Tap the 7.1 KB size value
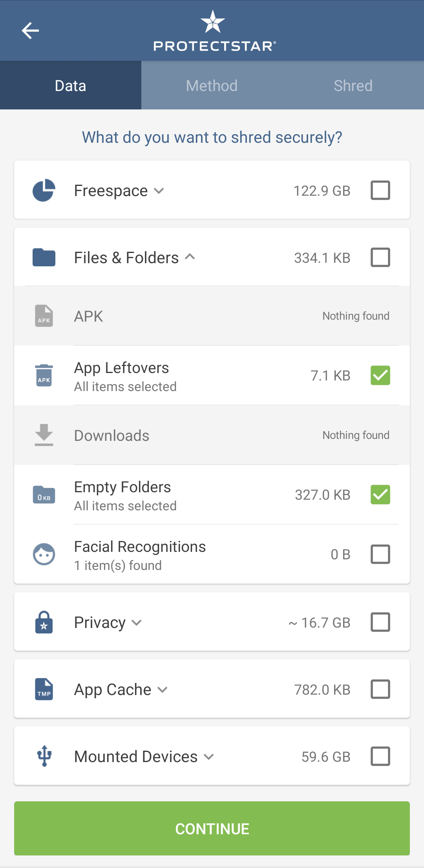This screenshot has height=868, width=424. (x=331, y=376)
